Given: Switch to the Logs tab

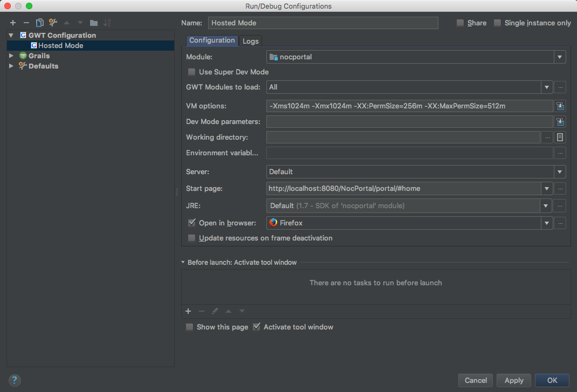Looking at the screenshot, I should pos(250,41).
